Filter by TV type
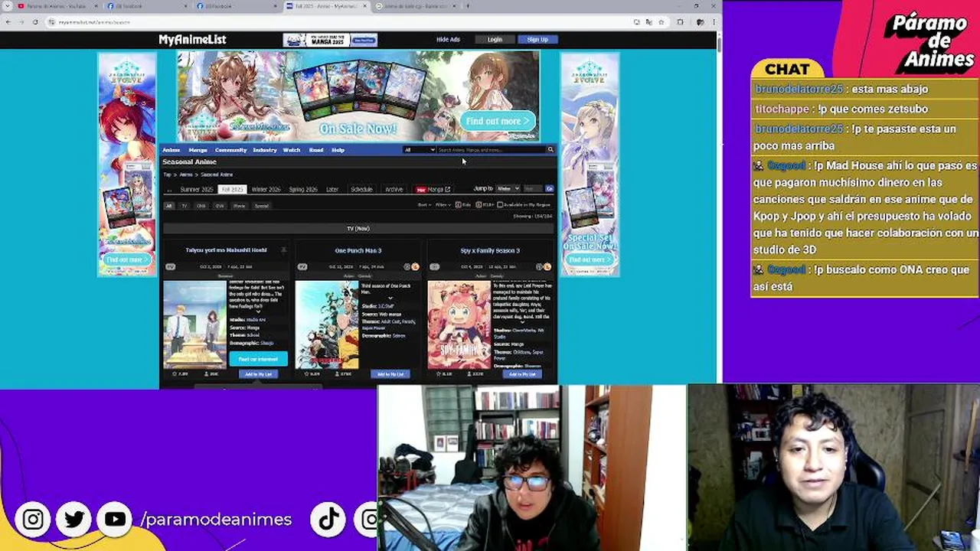980x551 pixels. point(184,206)
